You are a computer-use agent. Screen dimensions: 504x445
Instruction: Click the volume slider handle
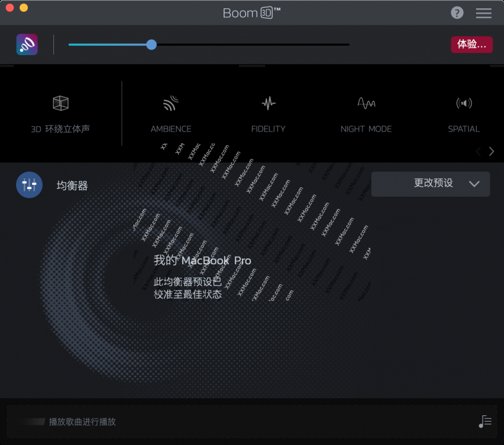[151, 44]
